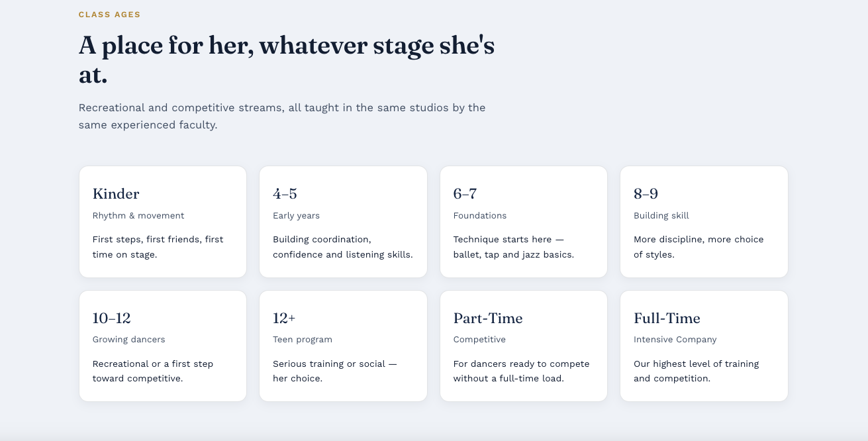Open the 8–9 Building skill card
Image resolution: width=868 pixels, height=441 pixels.
[x=704, y=222]
